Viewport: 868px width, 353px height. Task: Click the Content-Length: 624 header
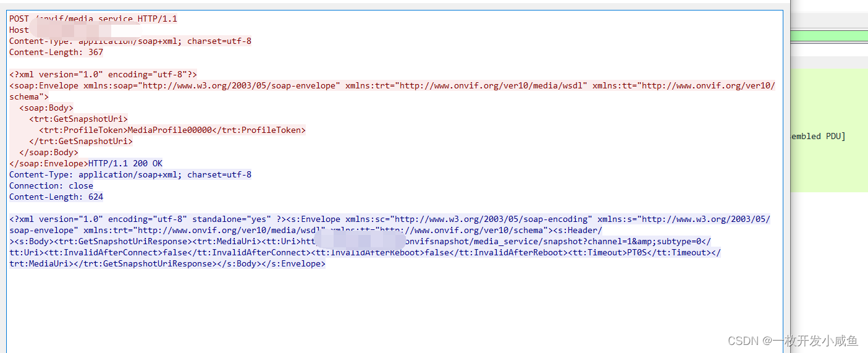56,197
